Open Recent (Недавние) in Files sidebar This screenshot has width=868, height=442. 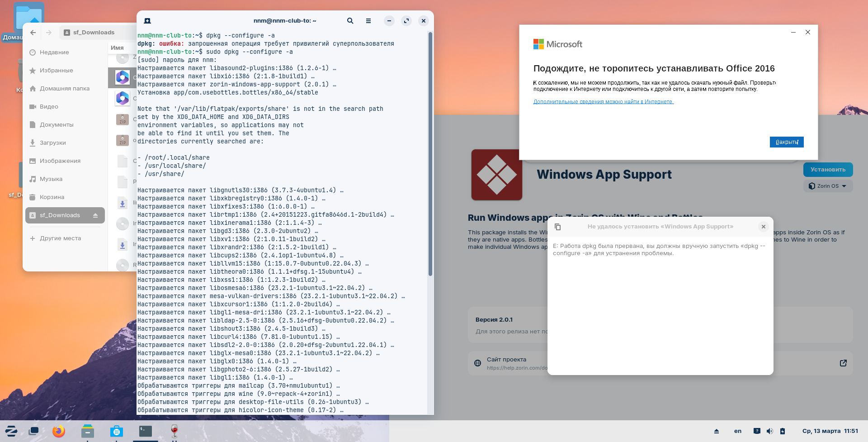(65, 52)
